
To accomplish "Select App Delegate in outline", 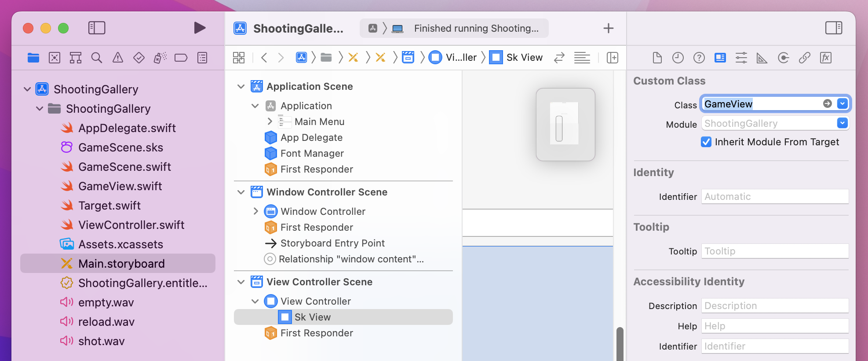I will click(x=303, y=137).
